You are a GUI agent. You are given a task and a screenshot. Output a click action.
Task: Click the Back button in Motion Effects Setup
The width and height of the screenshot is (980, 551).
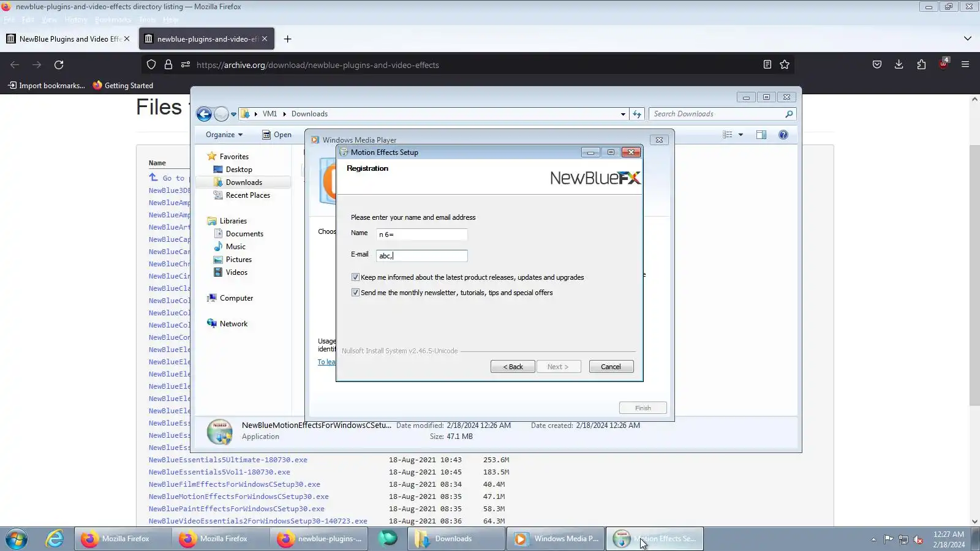click(513, 367)
